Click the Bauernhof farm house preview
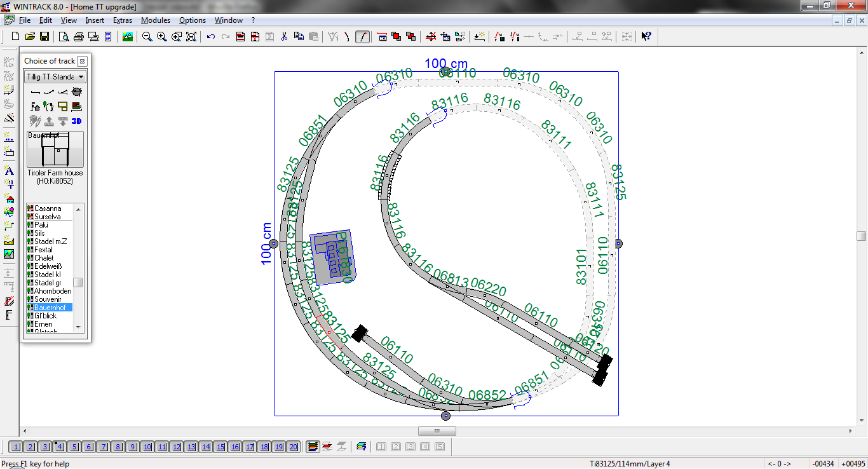 click(x=55, y=149)
